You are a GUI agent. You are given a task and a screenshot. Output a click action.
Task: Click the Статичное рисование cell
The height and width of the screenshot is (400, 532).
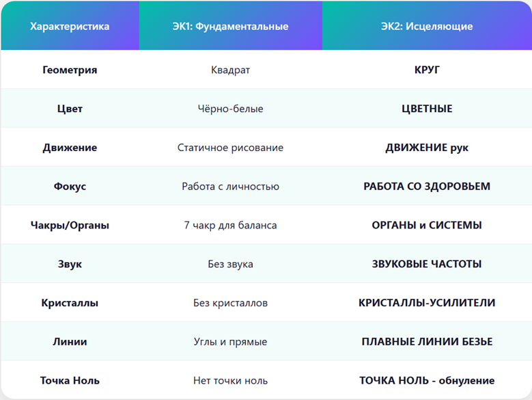click(x=230, y=148)
